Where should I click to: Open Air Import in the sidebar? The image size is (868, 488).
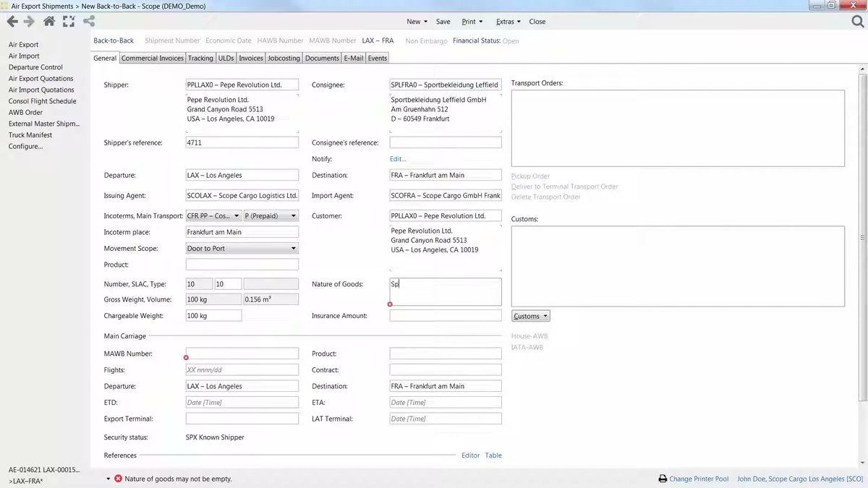tap(24, 56)
